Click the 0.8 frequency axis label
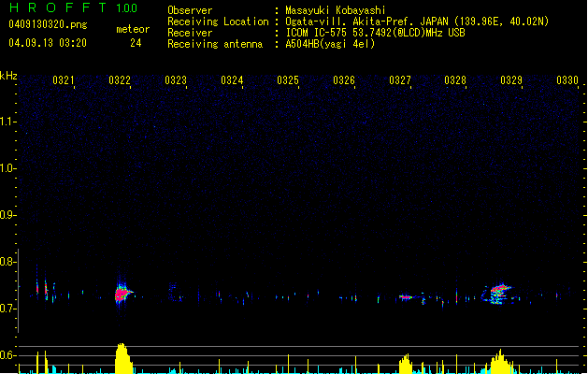Viewport: 588px width, 374px height. coord(8,262)
